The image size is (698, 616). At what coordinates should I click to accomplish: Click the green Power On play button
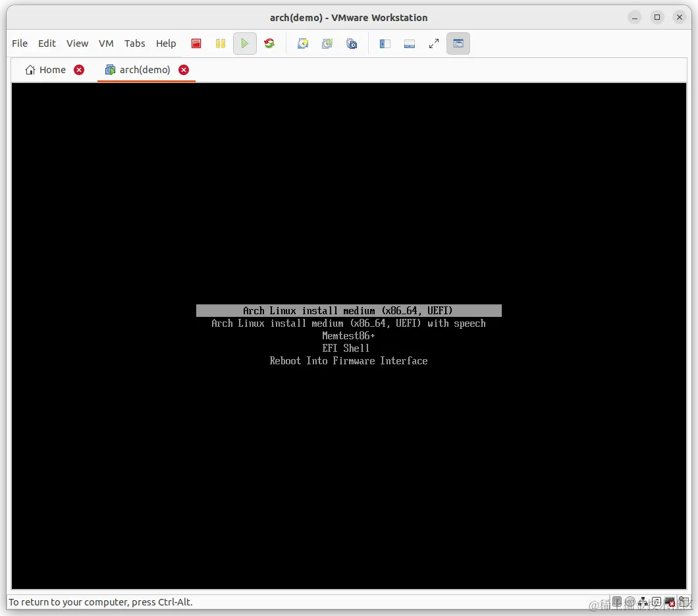pyautogui.click(x=244, y=43)
